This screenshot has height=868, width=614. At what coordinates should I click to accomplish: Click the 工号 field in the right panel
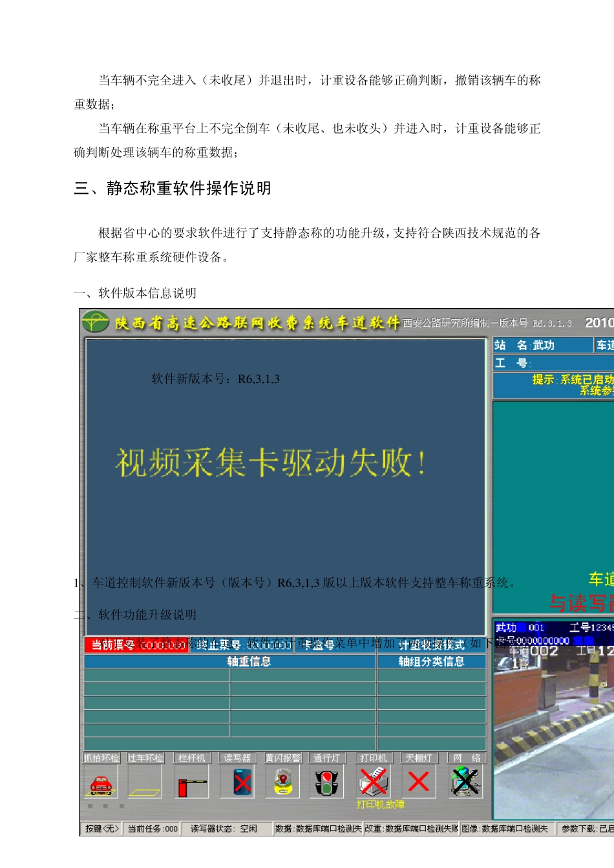[553, 363]
